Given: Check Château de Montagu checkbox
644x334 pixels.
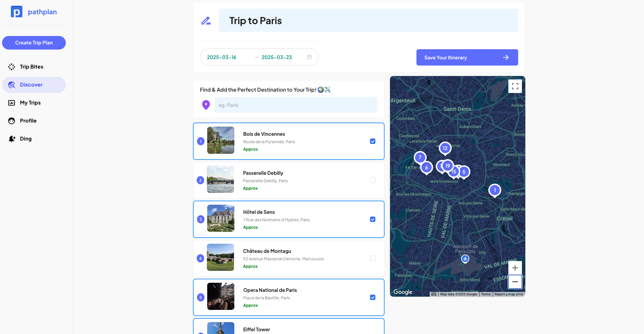Looking at the screenshot, I should click(373, 258).
